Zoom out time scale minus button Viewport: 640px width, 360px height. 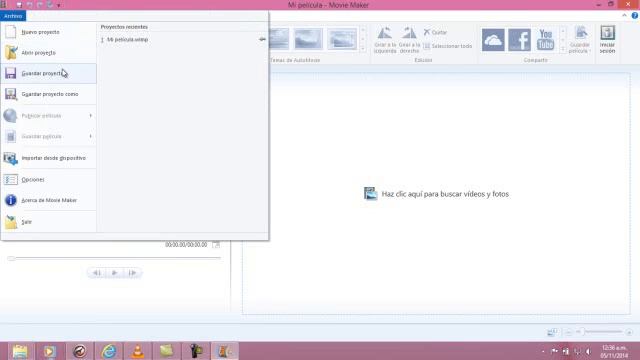pos(569,332)
